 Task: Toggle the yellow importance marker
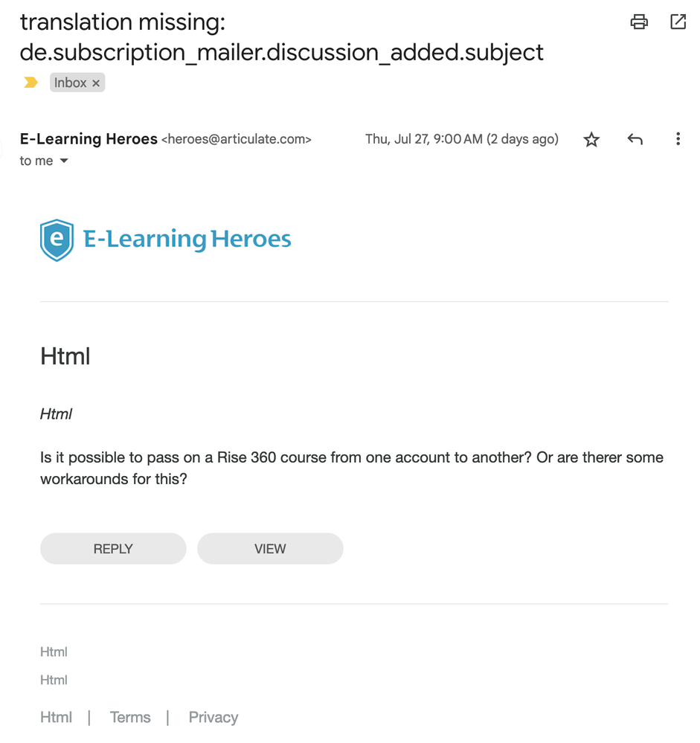click(30, 83)
